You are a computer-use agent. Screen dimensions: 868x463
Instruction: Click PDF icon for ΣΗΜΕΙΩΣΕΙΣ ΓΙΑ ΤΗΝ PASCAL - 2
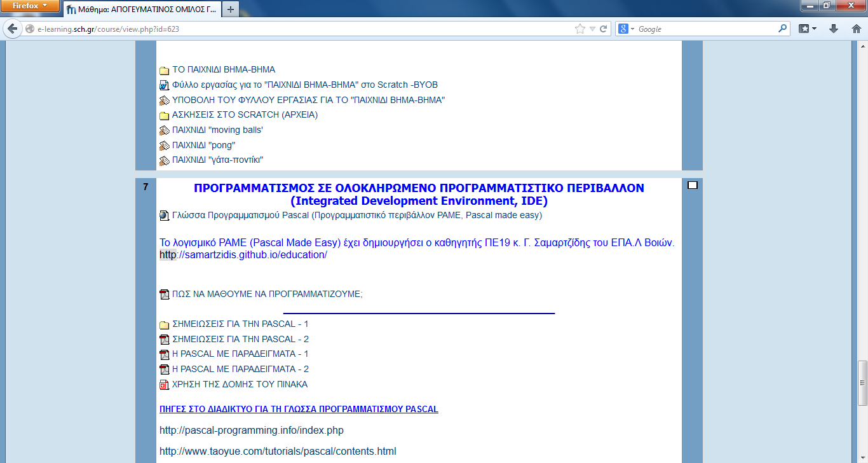[164, 340]
